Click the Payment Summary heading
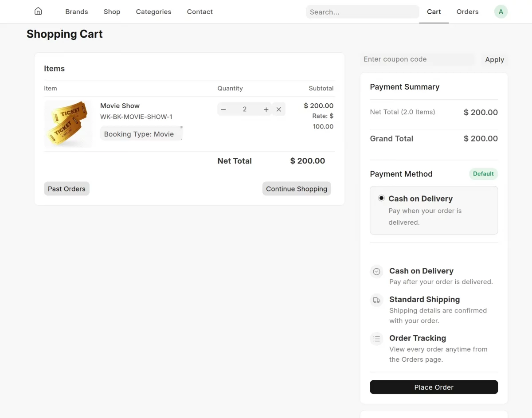The width and height of the screenshot is (532, 418). 405,87
